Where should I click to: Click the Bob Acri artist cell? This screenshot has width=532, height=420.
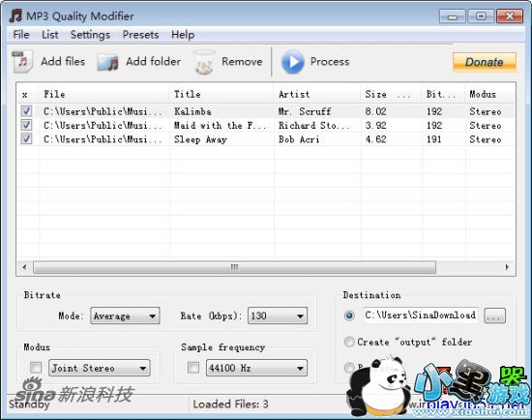299,139
